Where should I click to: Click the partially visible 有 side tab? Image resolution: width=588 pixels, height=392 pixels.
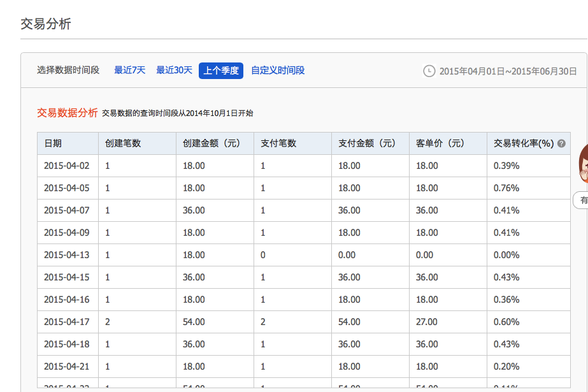581,200
